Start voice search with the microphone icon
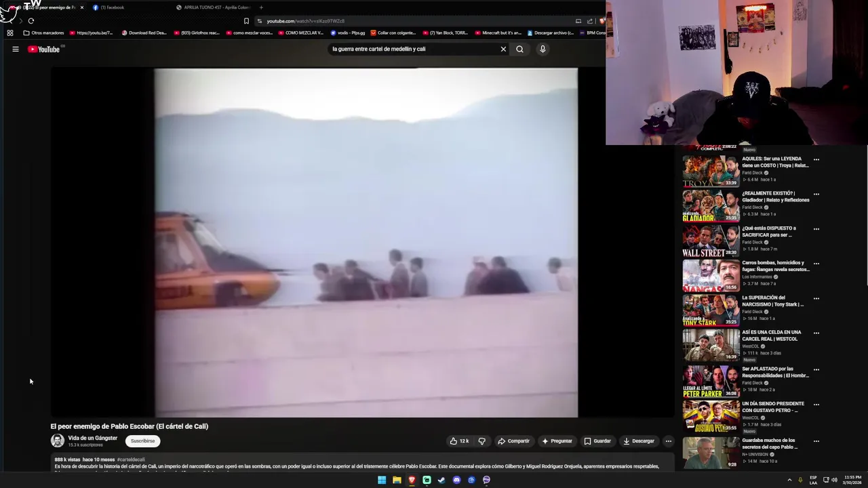Image resolution: width=868 pixels, height=488 pixels. click(x=542, y=49)
